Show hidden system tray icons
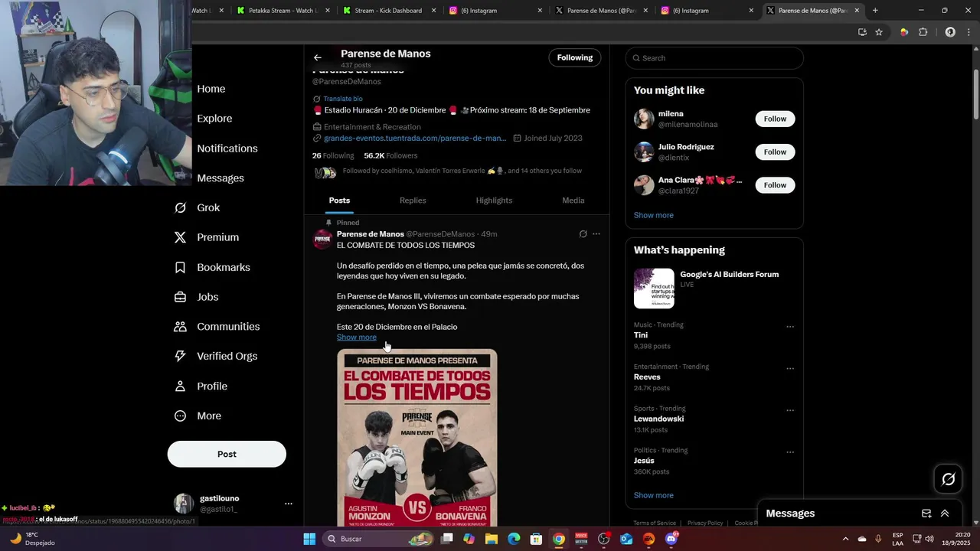The width and height of the screenshot is (980, 551). click(x=845, y=539)
